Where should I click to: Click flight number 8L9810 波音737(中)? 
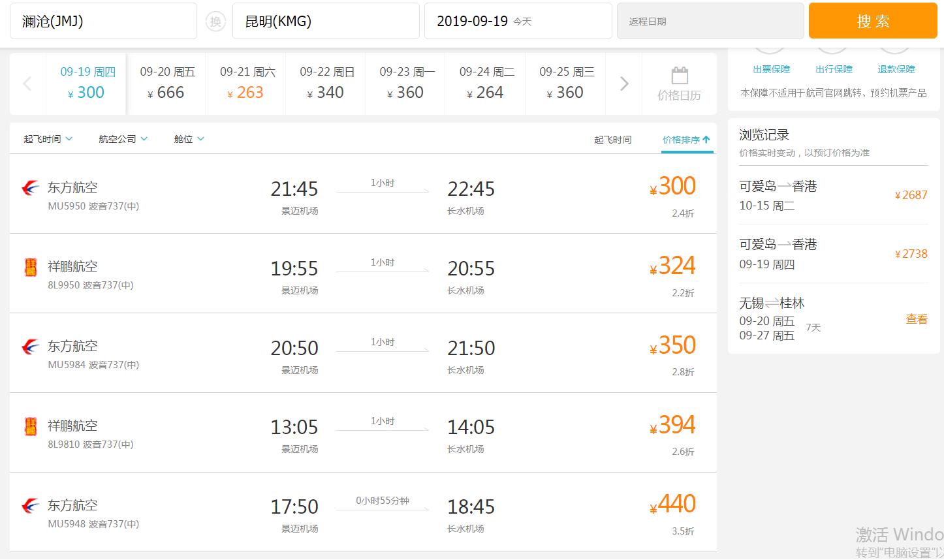click(91, 444)
